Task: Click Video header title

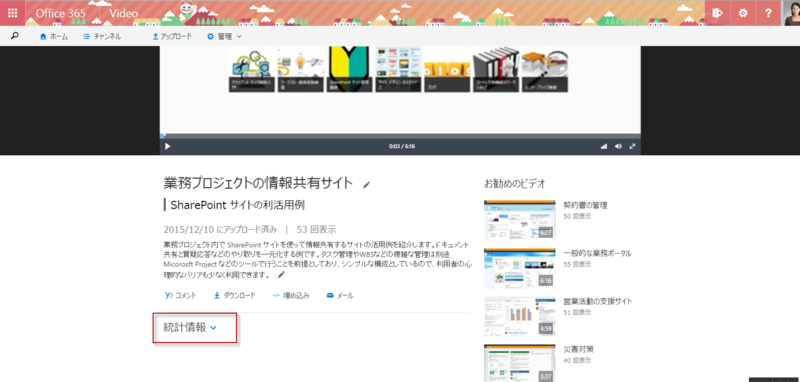Action: pos(123,13)
